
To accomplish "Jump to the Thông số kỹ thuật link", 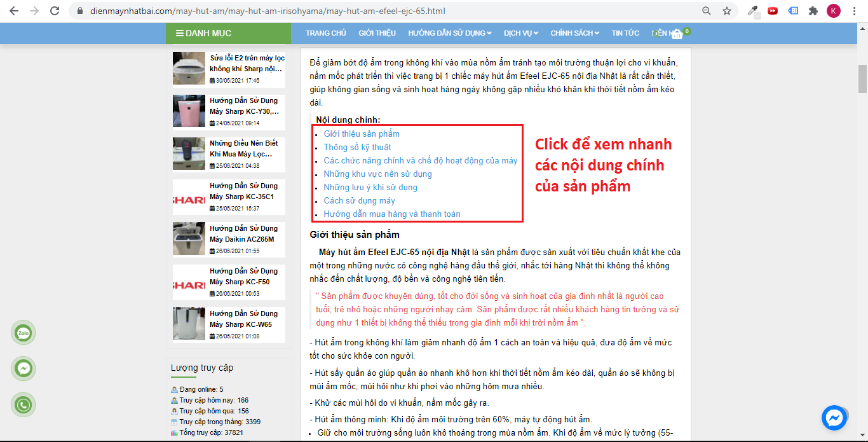I will tap(357, 148).
